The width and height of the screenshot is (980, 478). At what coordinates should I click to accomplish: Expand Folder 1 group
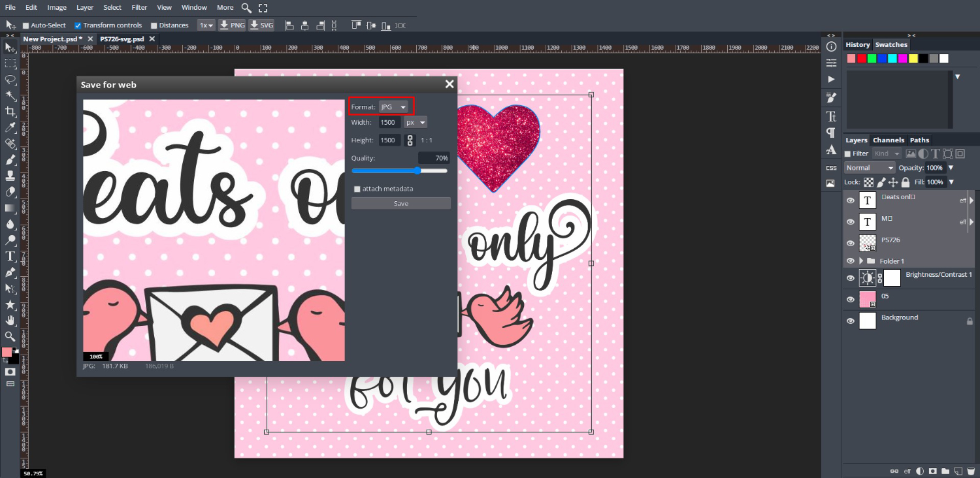pos(861,261)
